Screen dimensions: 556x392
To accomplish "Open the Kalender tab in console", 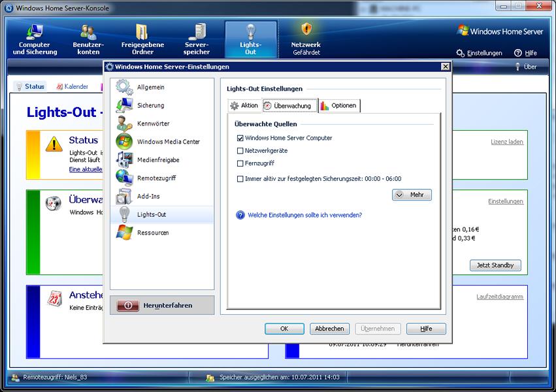I will click(73, 86).
